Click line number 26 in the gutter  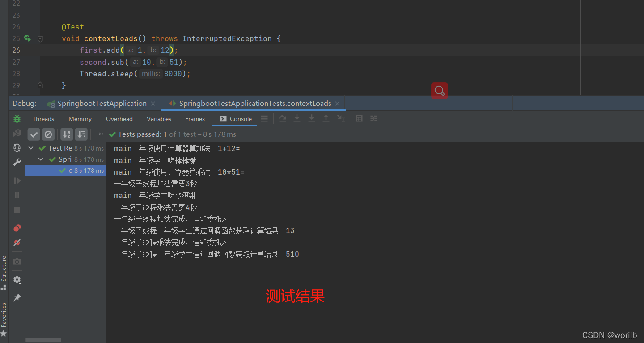tap(16, 50)
